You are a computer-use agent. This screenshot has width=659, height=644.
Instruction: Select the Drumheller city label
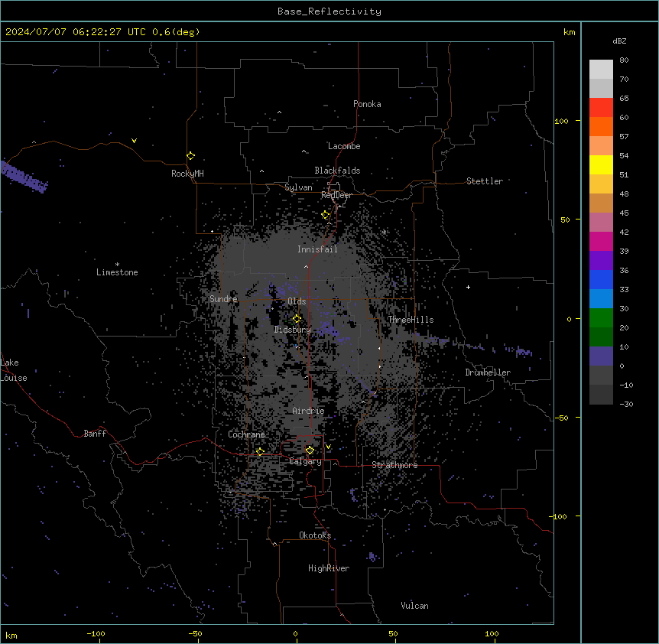point(488,372)
